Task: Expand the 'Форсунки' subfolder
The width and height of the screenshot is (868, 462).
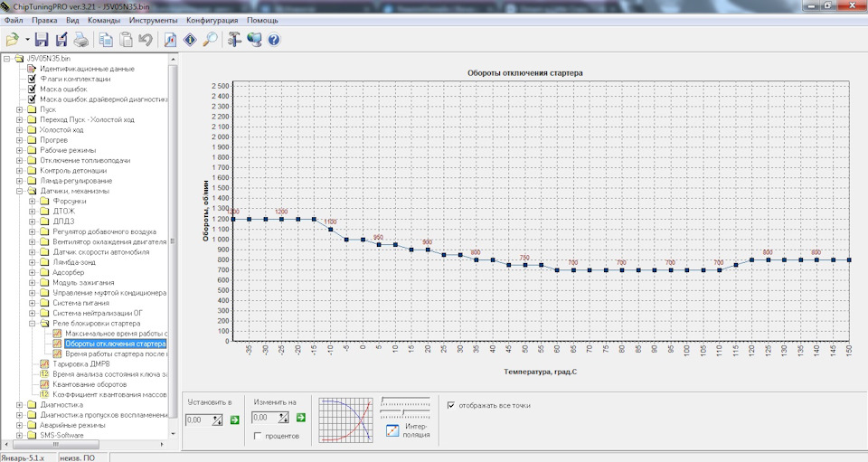Action: click(32, 202)
